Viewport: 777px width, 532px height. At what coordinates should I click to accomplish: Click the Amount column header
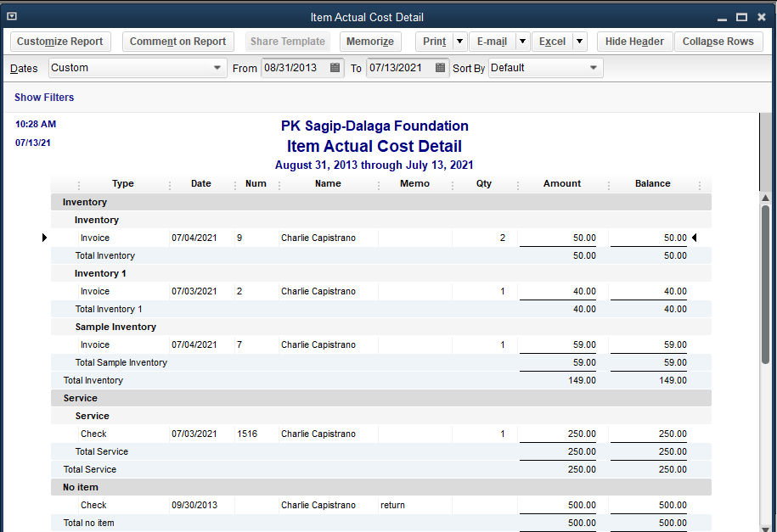(x=562, y=184)
